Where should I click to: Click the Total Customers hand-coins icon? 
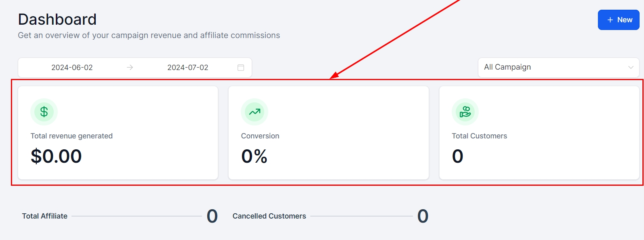click(x=465, y=112)
